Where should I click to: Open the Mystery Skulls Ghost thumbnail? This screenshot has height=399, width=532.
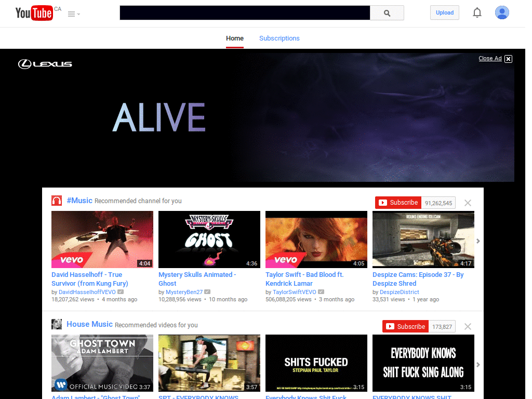pos(209,240)
